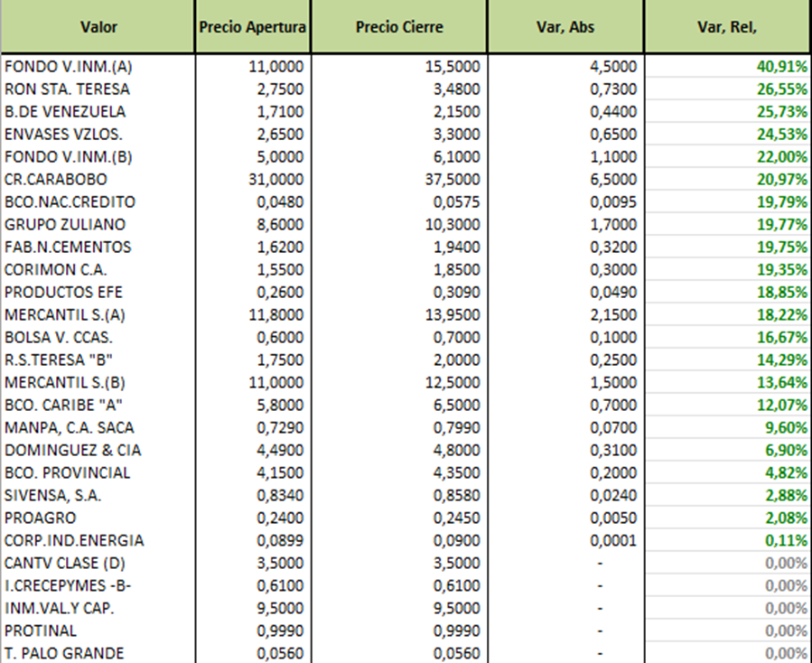The image size is (812, 663).
Task: Click the 40,91% relative variation cell
Action: [781, 67]
